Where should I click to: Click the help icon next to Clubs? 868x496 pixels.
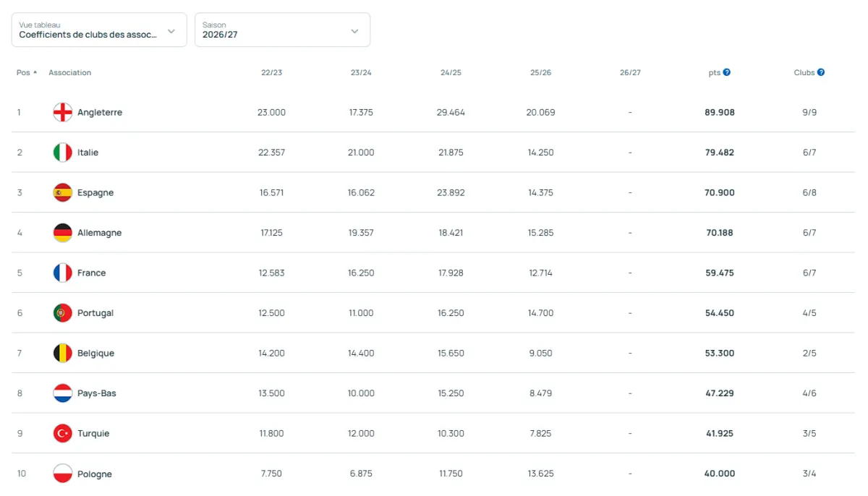coord(821,72)
